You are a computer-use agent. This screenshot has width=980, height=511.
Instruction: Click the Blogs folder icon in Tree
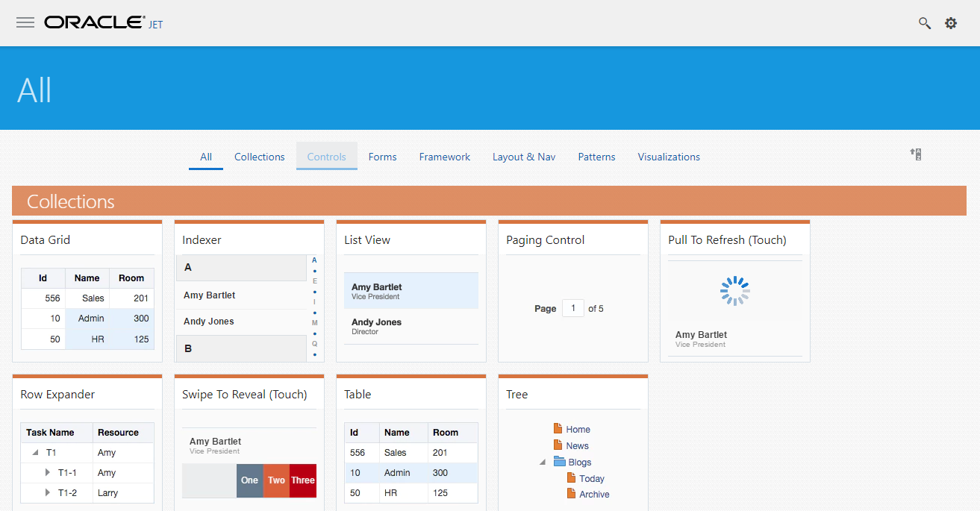point(559,462)
